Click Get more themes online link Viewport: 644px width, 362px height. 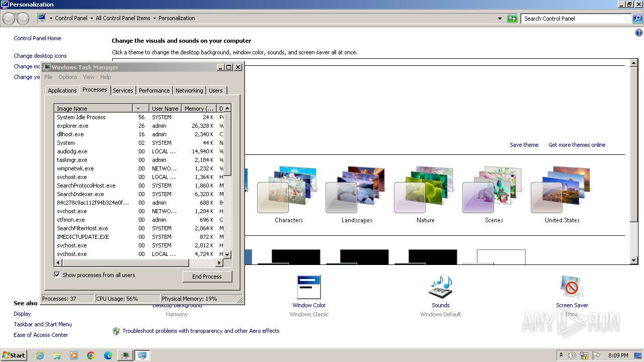tap(577, 145)
